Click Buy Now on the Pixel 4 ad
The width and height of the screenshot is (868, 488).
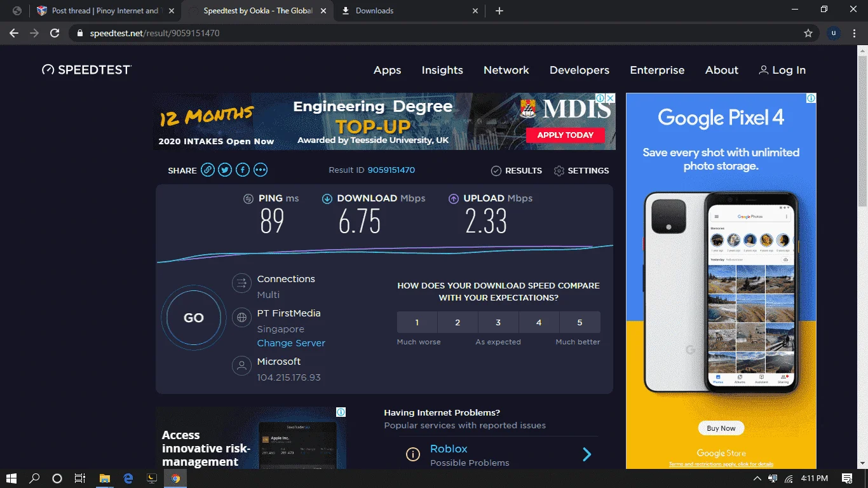click(x=721, y=428)
